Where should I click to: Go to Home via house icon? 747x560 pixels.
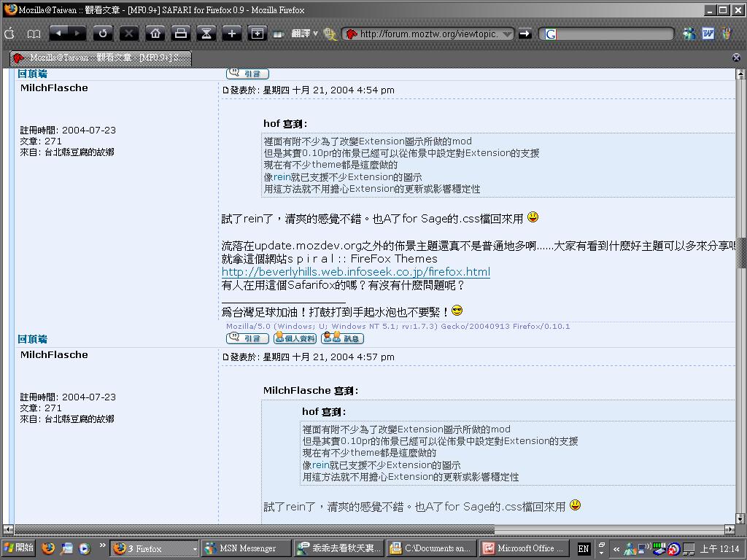tap(155, 34)
